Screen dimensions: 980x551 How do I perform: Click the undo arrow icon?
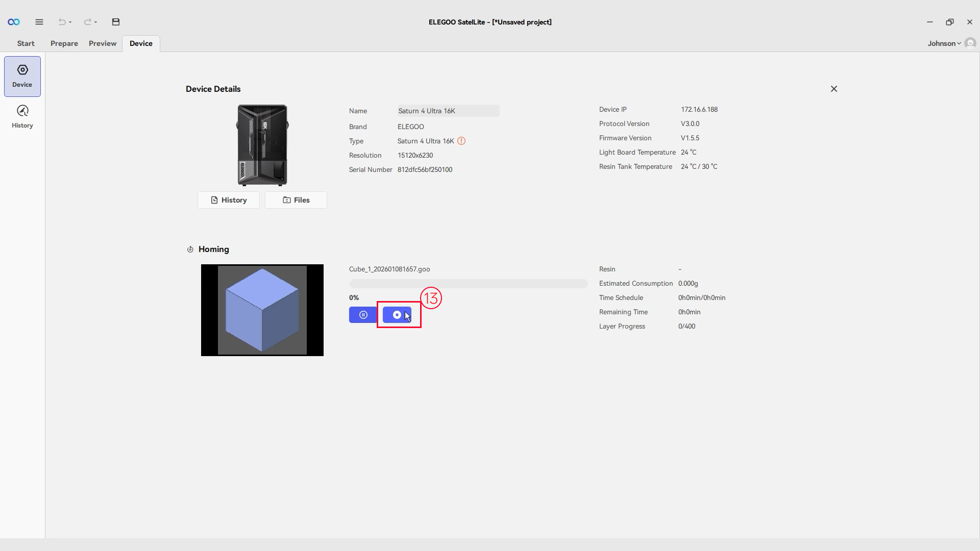point(62,22)
